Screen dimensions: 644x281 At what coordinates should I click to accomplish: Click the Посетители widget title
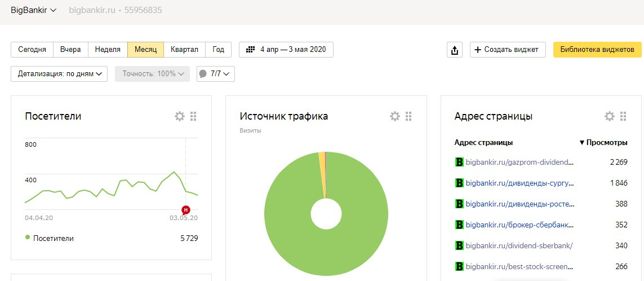(x=53, y=116)
